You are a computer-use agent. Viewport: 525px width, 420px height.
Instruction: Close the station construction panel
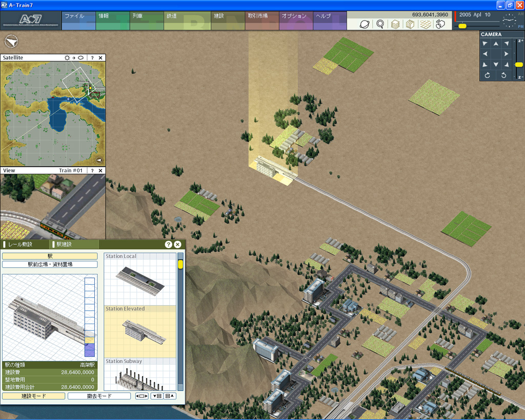pyautogui.click(x=178, y=245)
